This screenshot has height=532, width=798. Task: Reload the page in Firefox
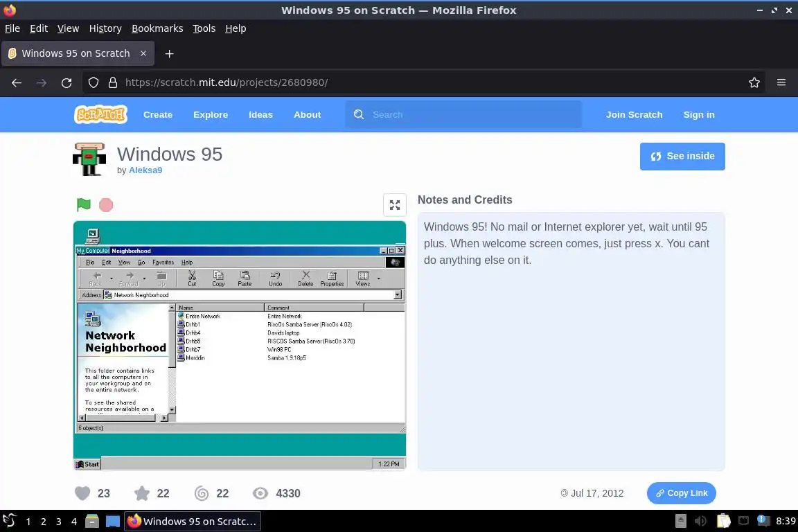66,82
